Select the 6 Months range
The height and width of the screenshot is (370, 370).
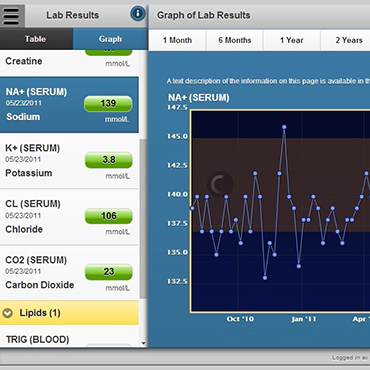pyautogui.click(x=235, y=40)
